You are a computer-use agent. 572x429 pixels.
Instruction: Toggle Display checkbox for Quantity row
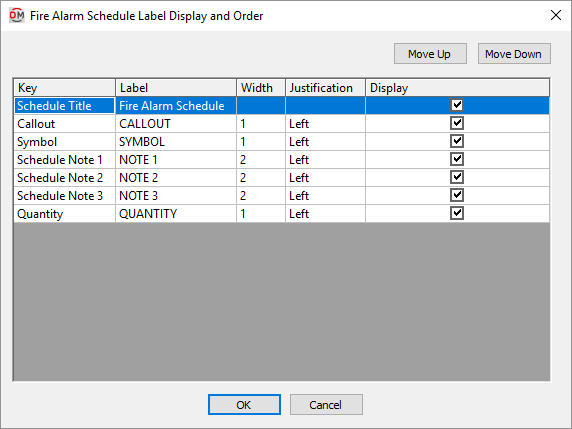pyautogui.click(x=457, y=213)
